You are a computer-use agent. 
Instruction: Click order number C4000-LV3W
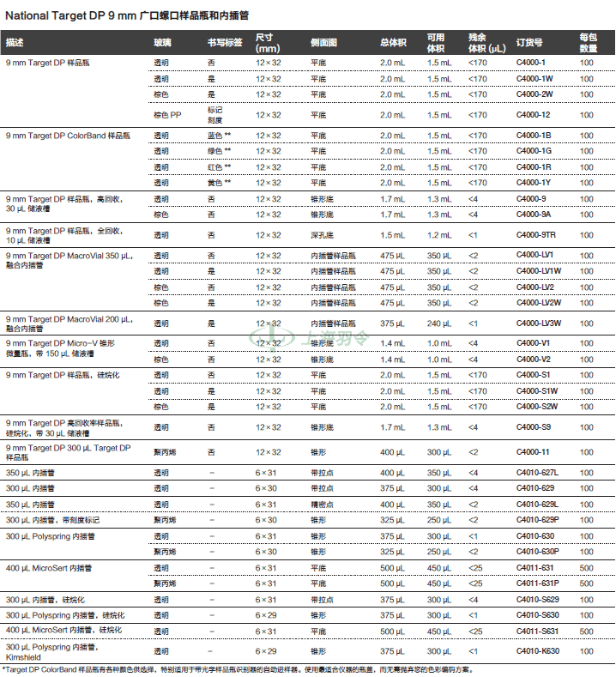pos(539,323)
